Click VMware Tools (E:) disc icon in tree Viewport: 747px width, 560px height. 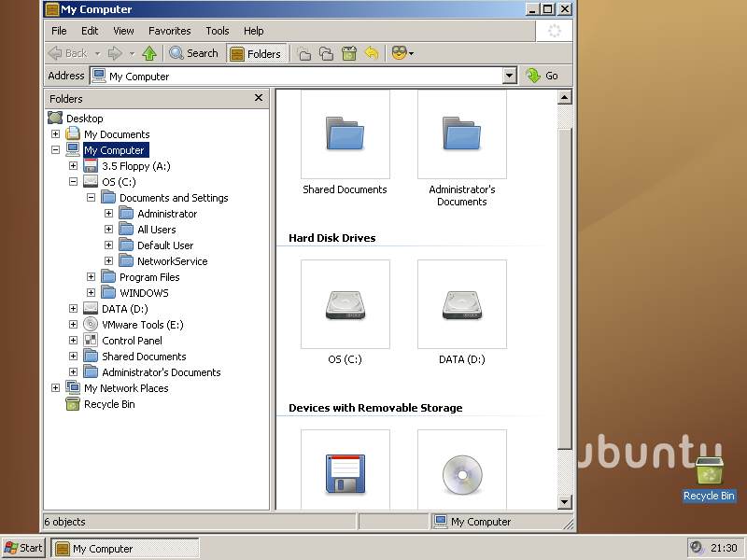pyautogui.click(x=91, y=324)
